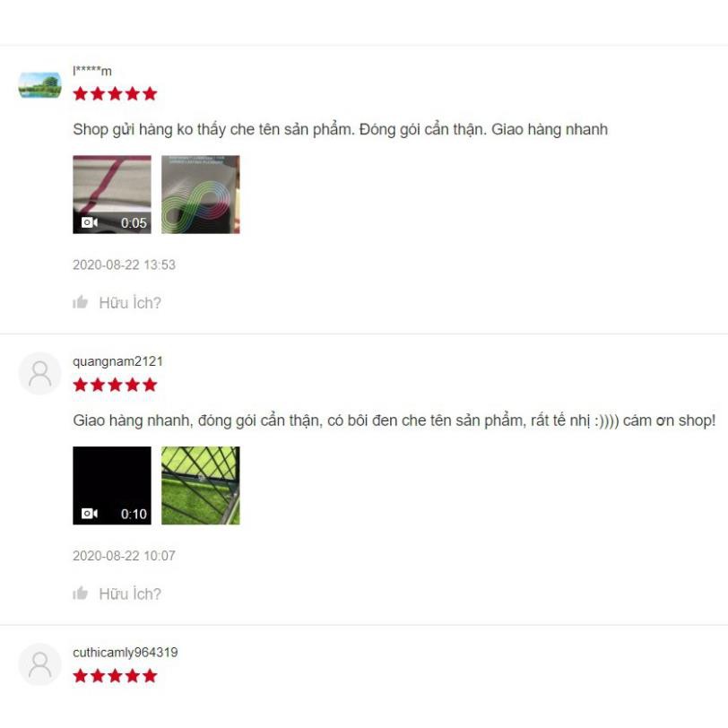Click video camera icon on 0:05 clip
Screen dimensions: 728x728
[x=89, y=222]
